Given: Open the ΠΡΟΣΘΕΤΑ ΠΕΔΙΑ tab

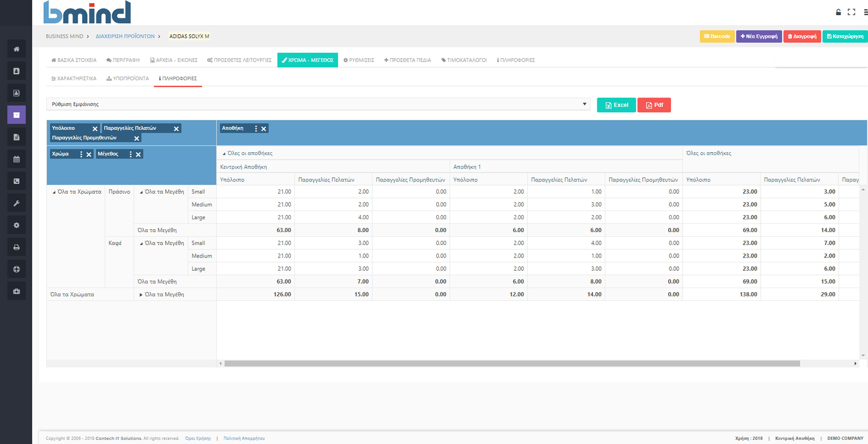Looking at the screenshot, I should coord(408,60).
